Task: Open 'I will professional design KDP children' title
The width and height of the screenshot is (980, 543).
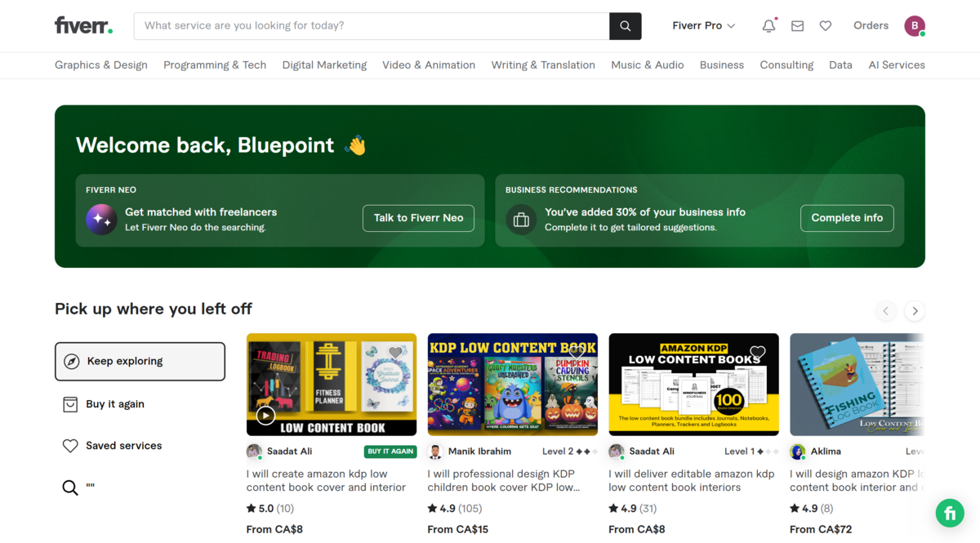Action: click(x=504, y=481)
